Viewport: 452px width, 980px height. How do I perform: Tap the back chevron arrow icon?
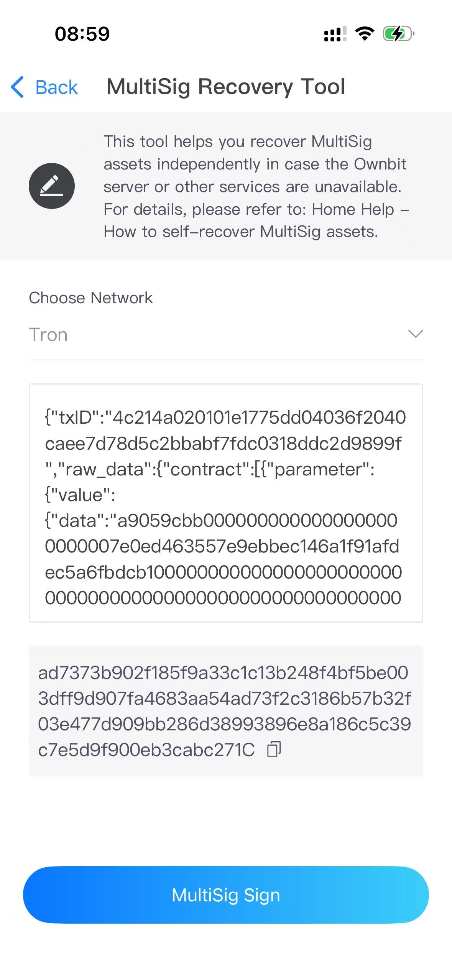tap(17, 87)
